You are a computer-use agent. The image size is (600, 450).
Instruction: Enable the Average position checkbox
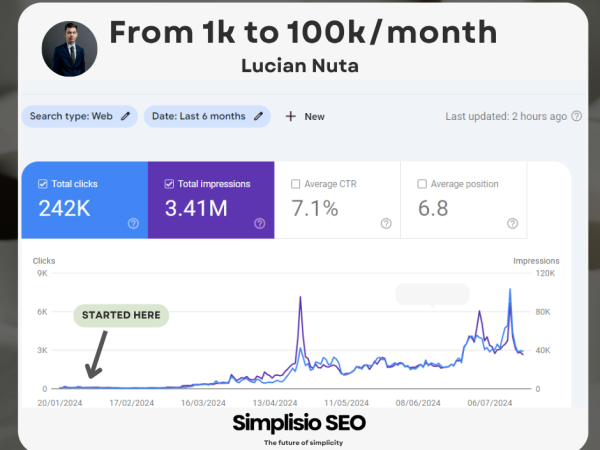tap(422, 184)
